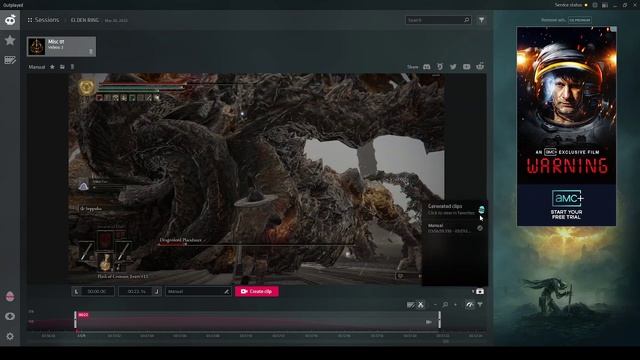Open the capture camera dropdown arrow

point(473,291)
